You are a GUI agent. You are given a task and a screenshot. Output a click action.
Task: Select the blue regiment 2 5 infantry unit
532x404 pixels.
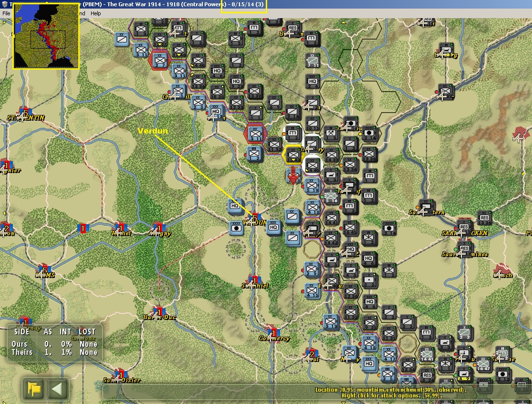tap(388, 374)
